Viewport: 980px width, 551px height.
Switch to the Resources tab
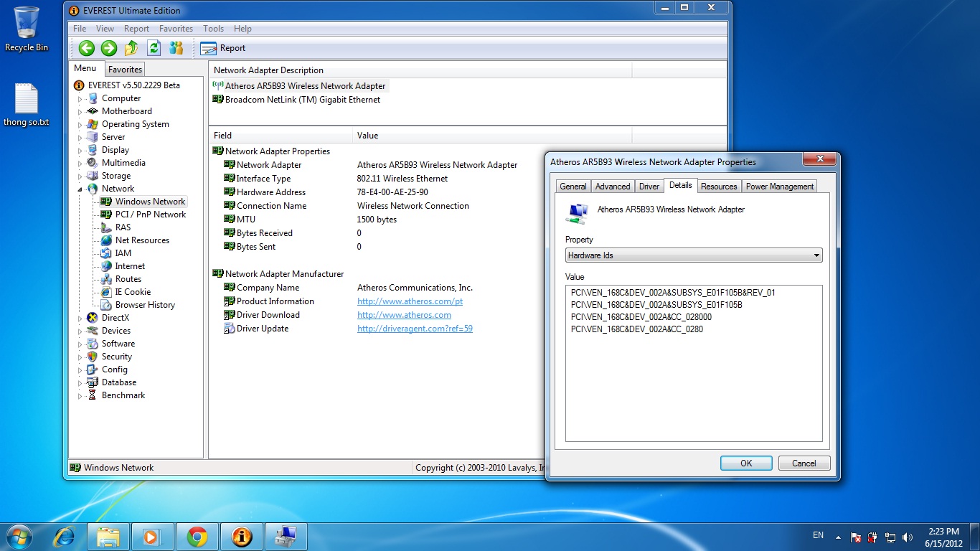tap(719, 187)
